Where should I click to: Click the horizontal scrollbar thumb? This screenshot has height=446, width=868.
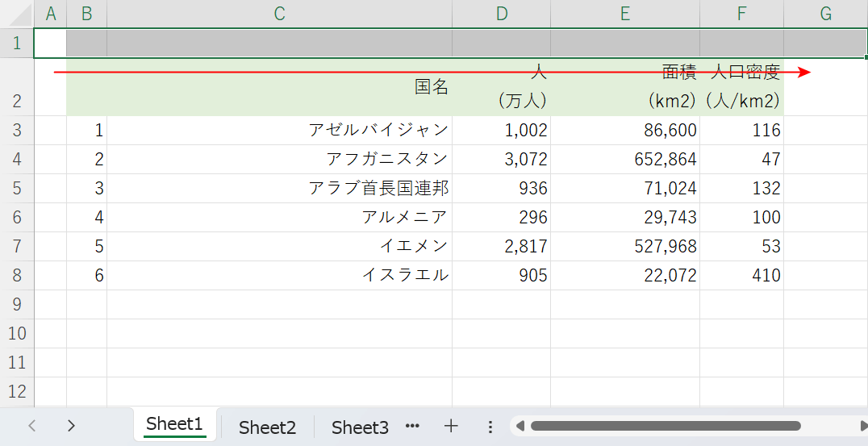(x=666, y=426)
